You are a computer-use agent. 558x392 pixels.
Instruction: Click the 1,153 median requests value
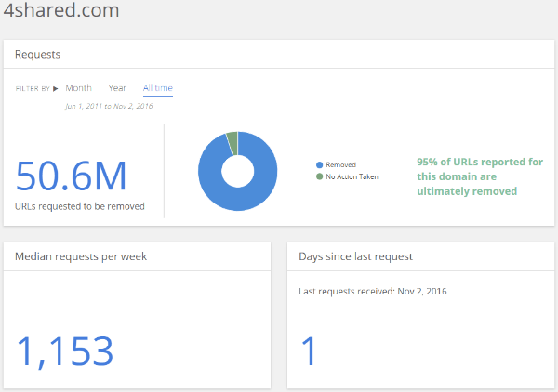pos(65,351)
